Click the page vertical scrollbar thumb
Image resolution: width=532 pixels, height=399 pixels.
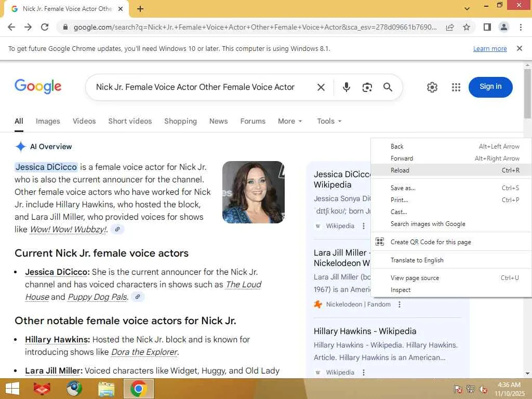(528, 94)
